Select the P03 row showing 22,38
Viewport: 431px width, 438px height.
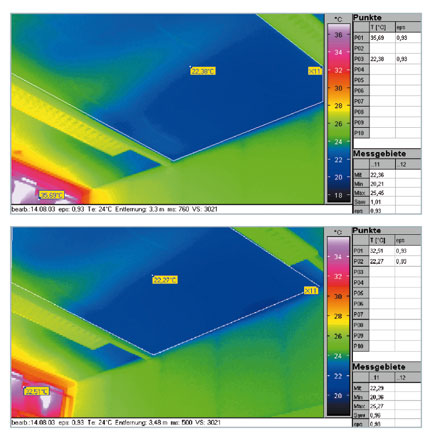387,59
